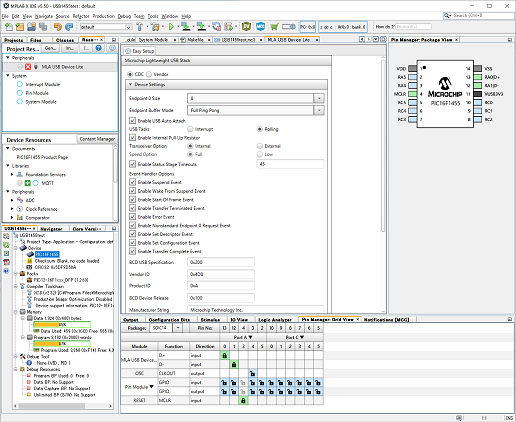Click the Data memory usage bar

(x=62, y=324)
